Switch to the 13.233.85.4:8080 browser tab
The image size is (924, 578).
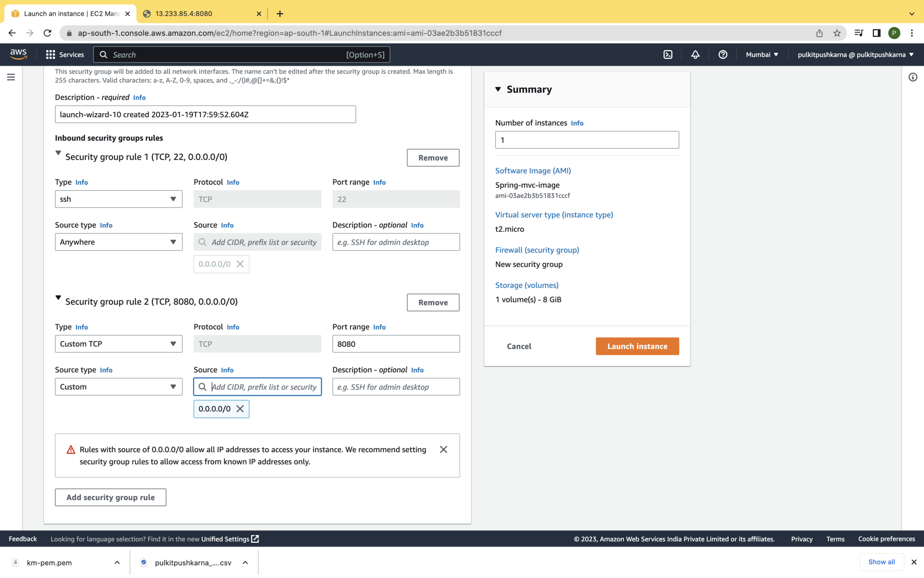click(201, 14)
